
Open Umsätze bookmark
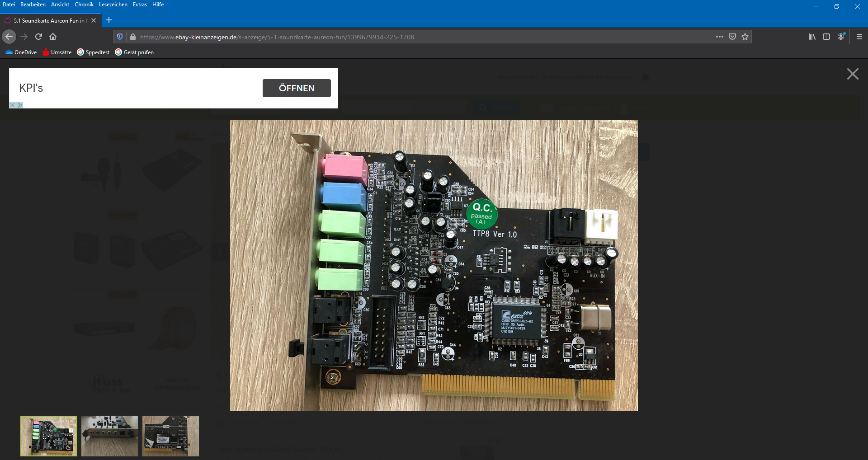tap(57, 52)
